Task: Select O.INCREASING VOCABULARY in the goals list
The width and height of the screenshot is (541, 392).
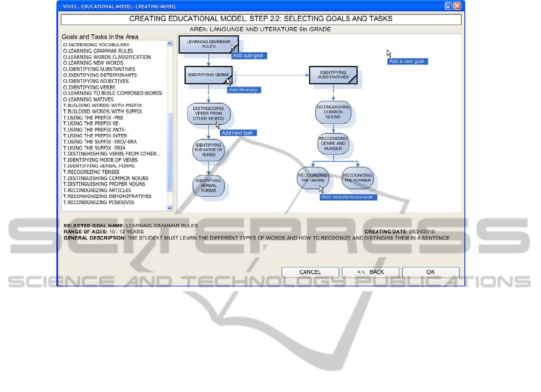Action: 96,45
